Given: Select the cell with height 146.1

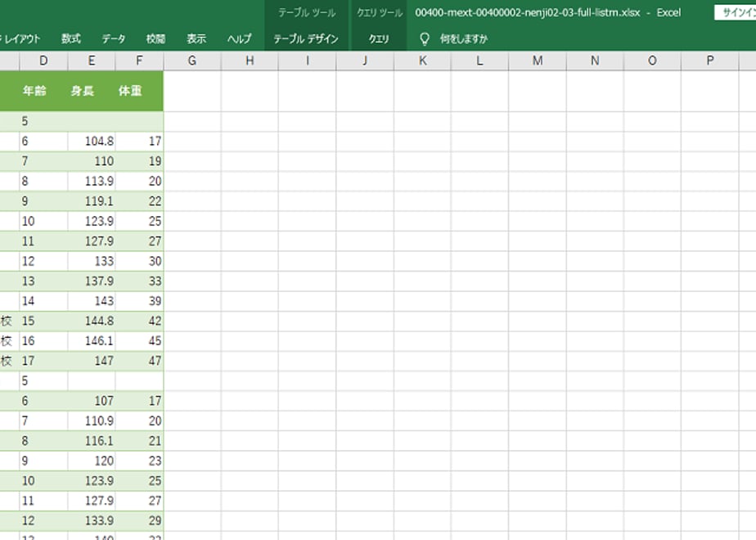Looking at the screenshot, I should pos(92,341).
